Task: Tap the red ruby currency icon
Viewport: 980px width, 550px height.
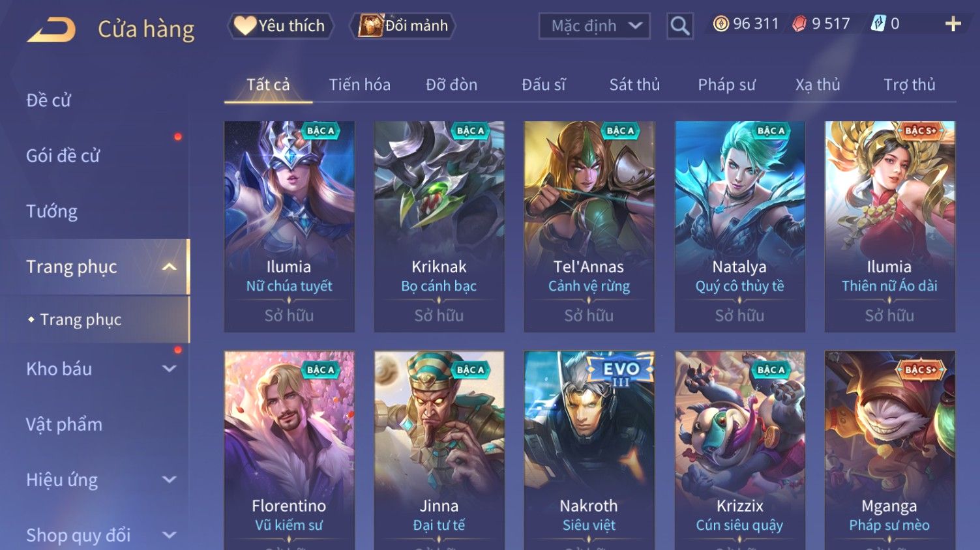Action: [x=799, y=24]
